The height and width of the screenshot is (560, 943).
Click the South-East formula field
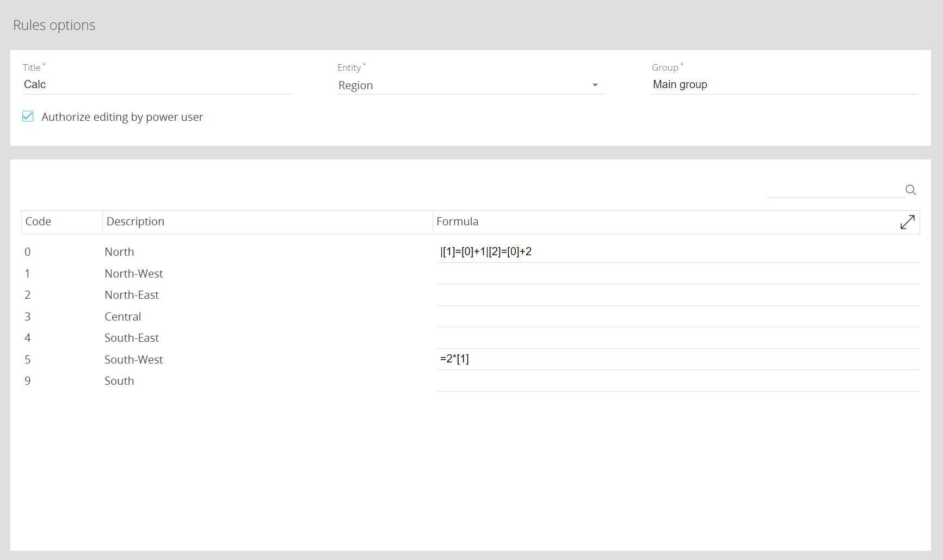click(677, 338)
